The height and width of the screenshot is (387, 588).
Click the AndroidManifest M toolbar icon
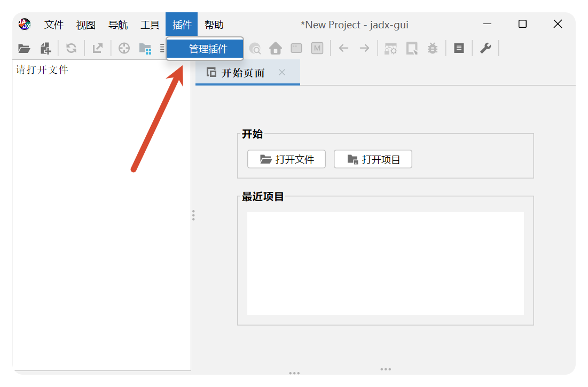tap(317, 49)
